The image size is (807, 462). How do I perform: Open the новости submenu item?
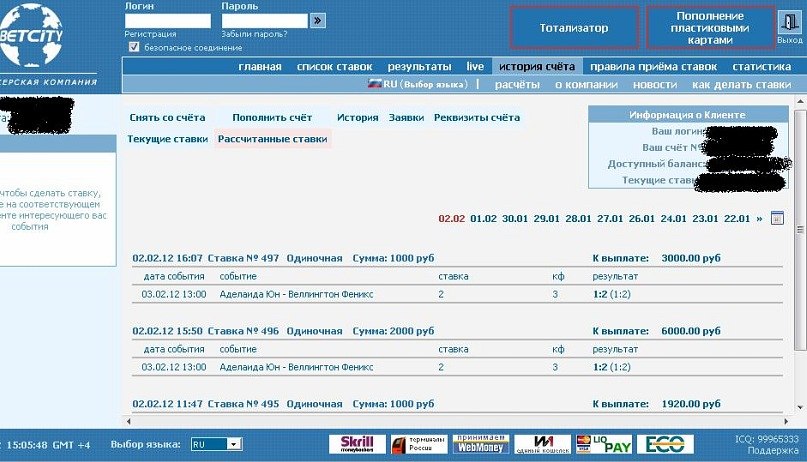[655, 84]
